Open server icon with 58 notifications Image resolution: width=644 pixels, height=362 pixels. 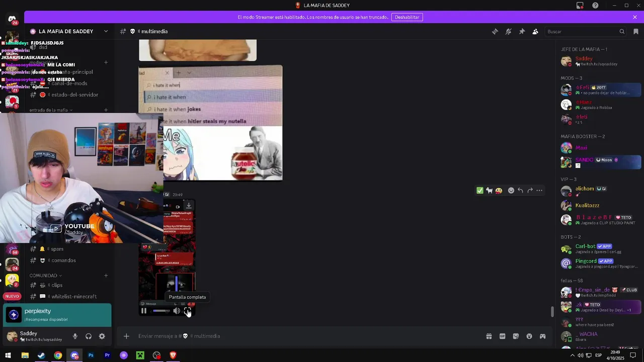12,249
